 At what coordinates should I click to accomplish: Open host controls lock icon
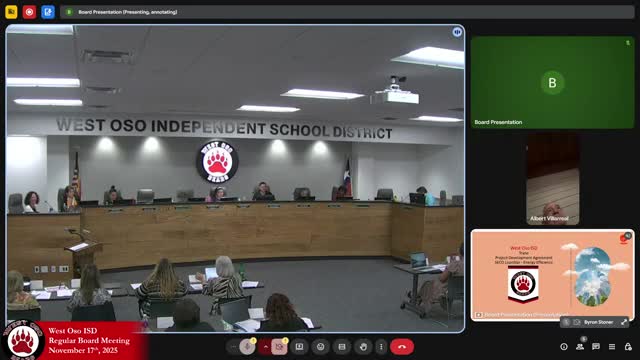pyautogui.click(x=628, y=347)
